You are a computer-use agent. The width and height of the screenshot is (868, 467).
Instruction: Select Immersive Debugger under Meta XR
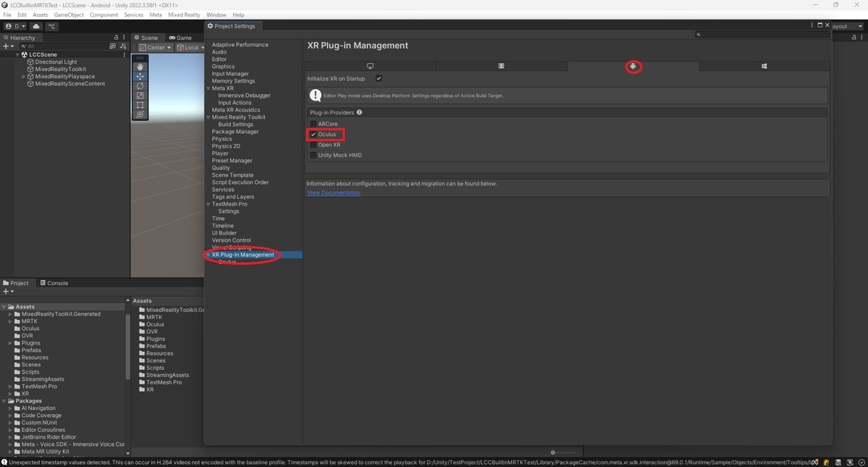(x=244, y=96)
